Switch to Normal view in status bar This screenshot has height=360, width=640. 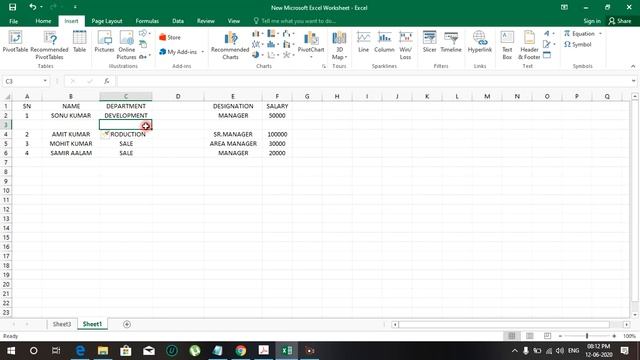[x=511, y=336]
